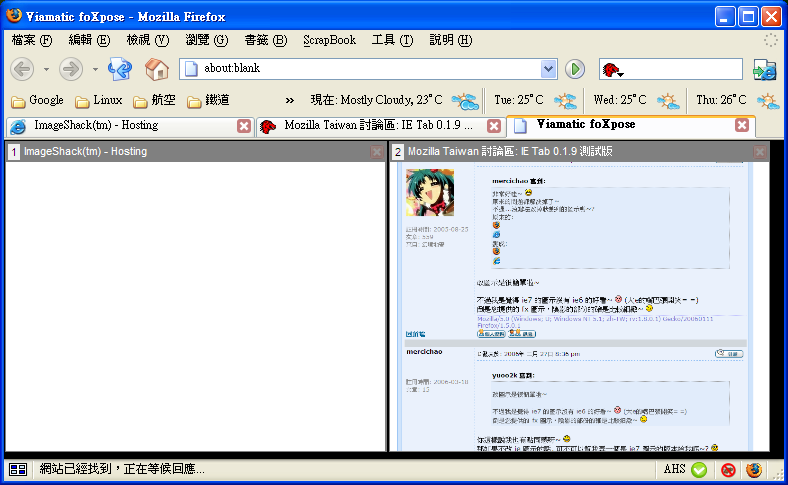
Task: Close the ImageShack(tm) - Hosting tab
Action: tap(244, 126)
